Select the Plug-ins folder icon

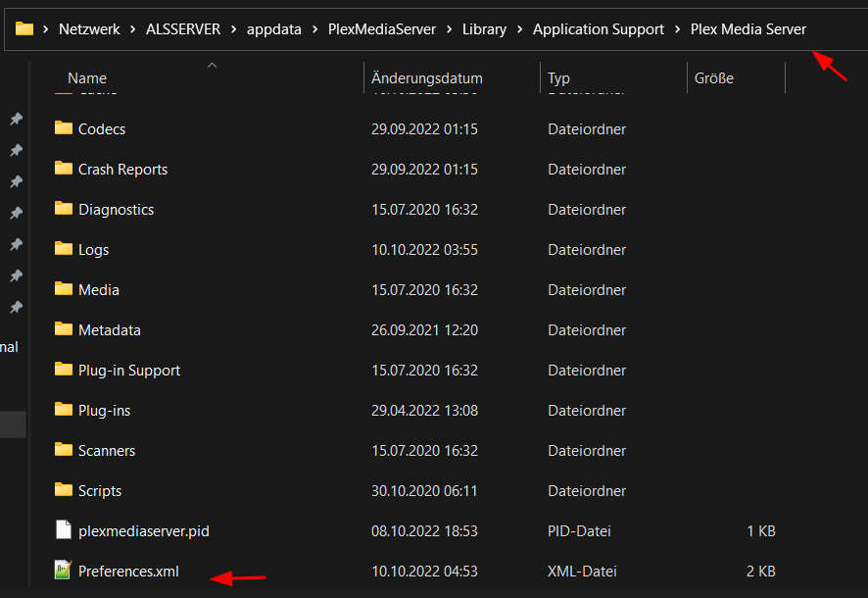(x=64, y=410)
